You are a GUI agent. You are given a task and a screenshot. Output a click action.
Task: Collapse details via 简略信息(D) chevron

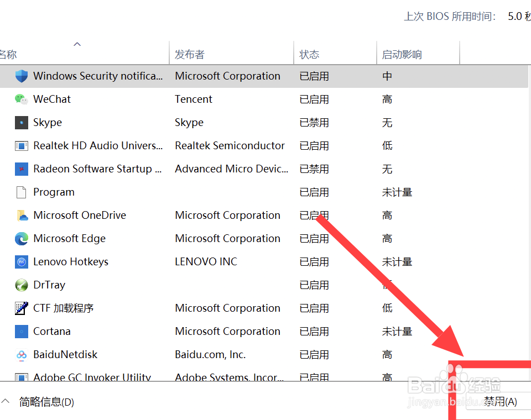click(x=6, y=401)
